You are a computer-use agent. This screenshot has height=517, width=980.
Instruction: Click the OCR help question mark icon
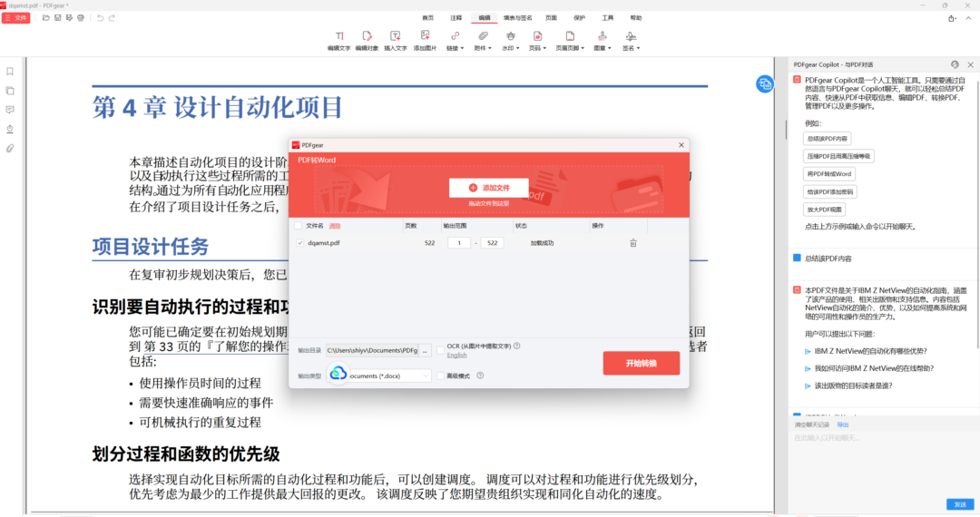tap(517, 346)
